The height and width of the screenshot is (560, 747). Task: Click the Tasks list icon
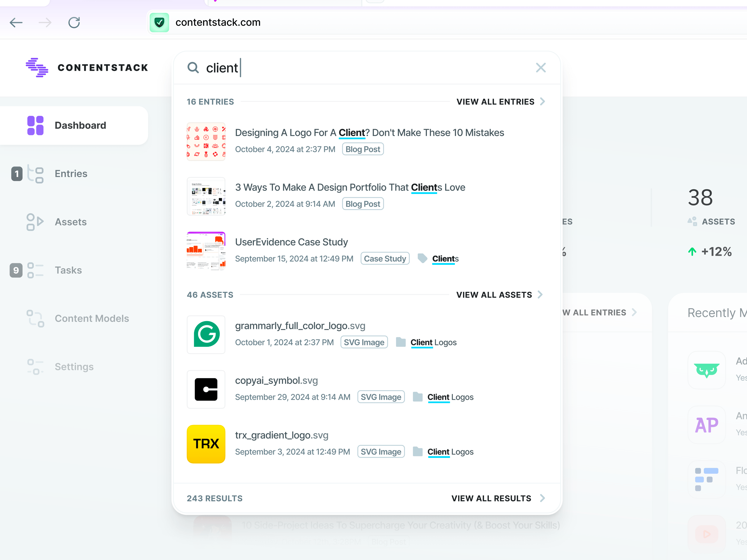coord(36,270)
